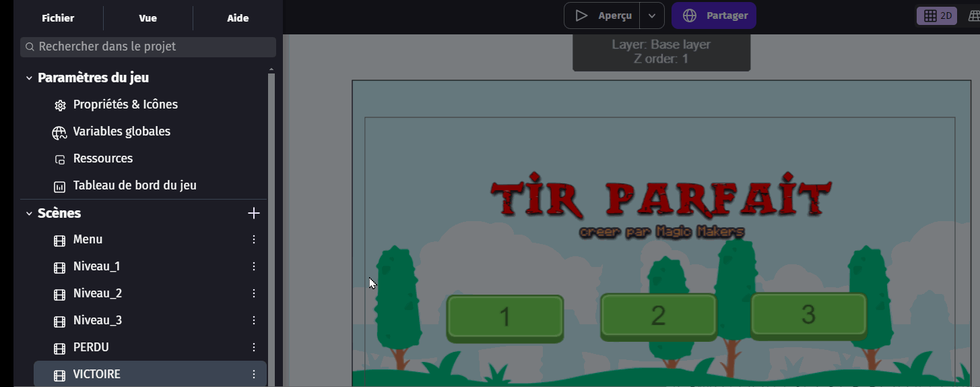Select the 'creer par Magic Makers' text

pyautogui.click(x=662, y=232)
